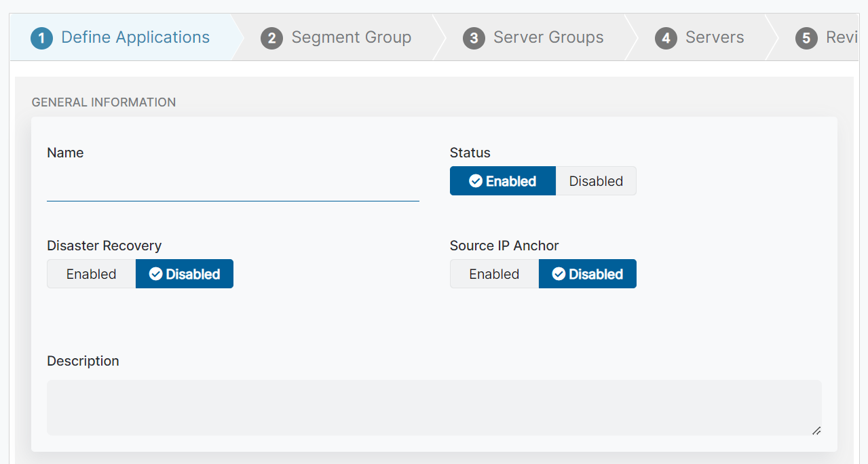Click inside the Description text area

434,407
